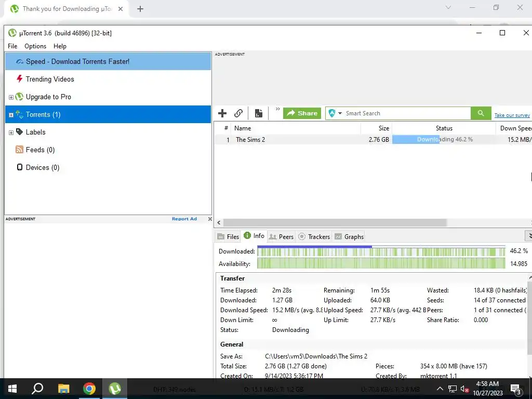This screenshot has width=532, height=399.
Task: Click the Remaining 1m 55s value
Action: 380,290
